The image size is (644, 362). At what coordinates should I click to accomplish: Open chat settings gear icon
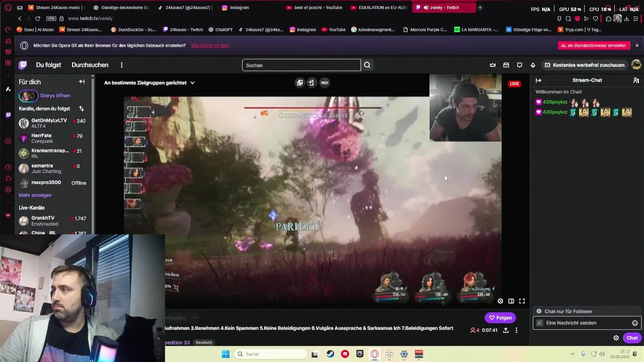[616, 338]
